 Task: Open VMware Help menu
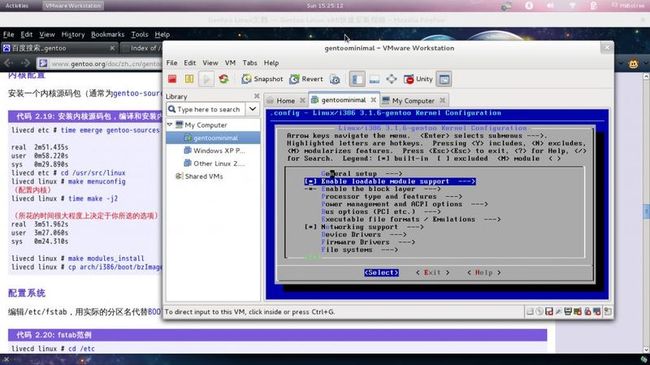(271, 63)
